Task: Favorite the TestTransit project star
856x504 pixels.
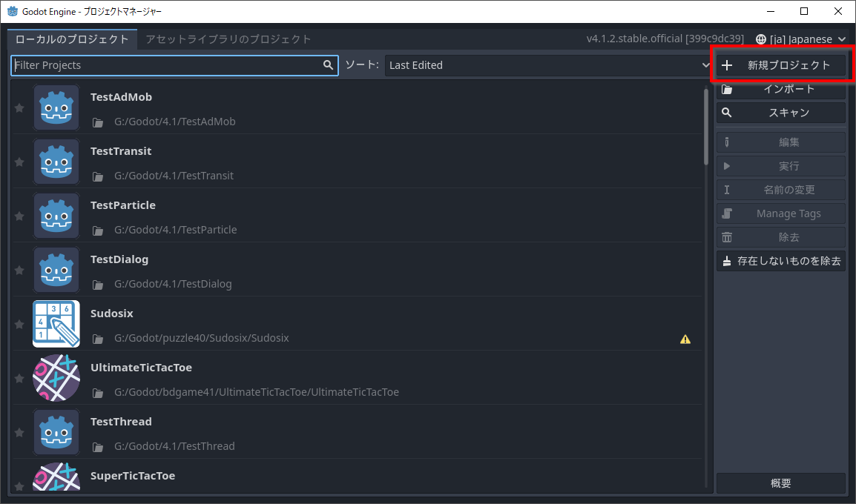Action: 19,162
